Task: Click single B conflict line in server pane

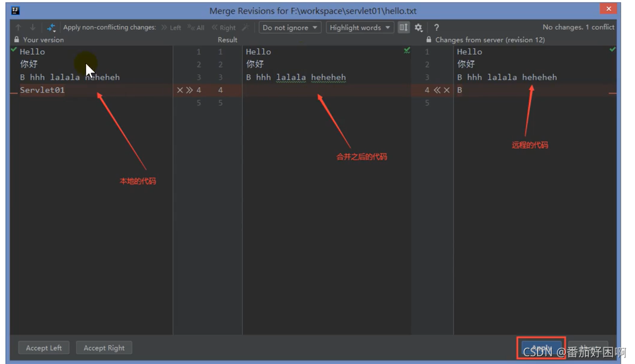Action: coord(460,90)
